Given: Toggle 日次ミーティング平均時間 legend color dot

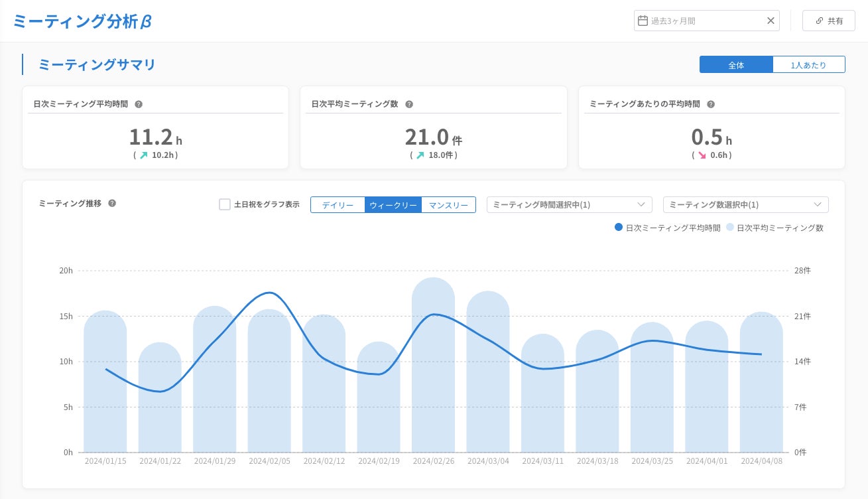Looking at the screenshot, I should pyautogui.click(x=619, y=228).
